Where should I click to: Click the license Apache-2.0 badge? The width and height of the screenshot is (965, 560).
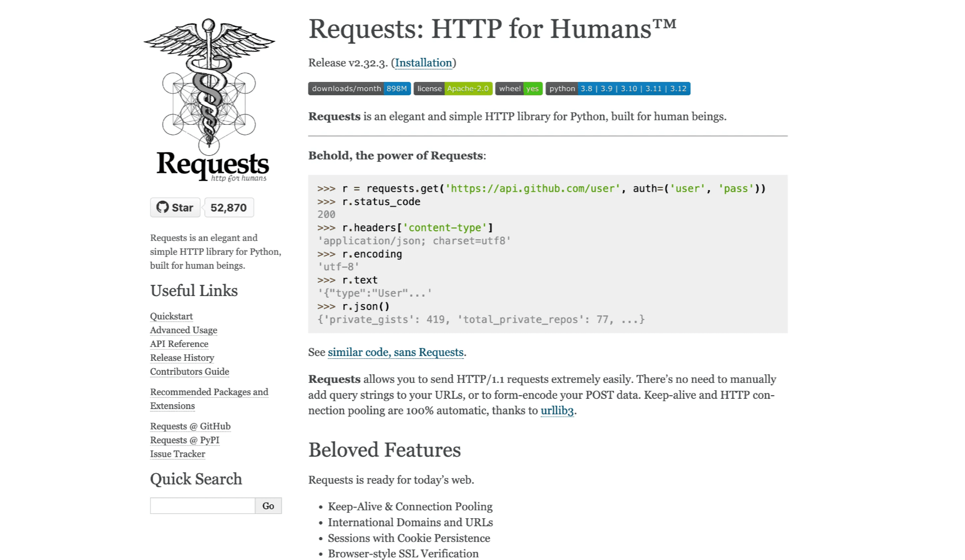coord(453,89)
